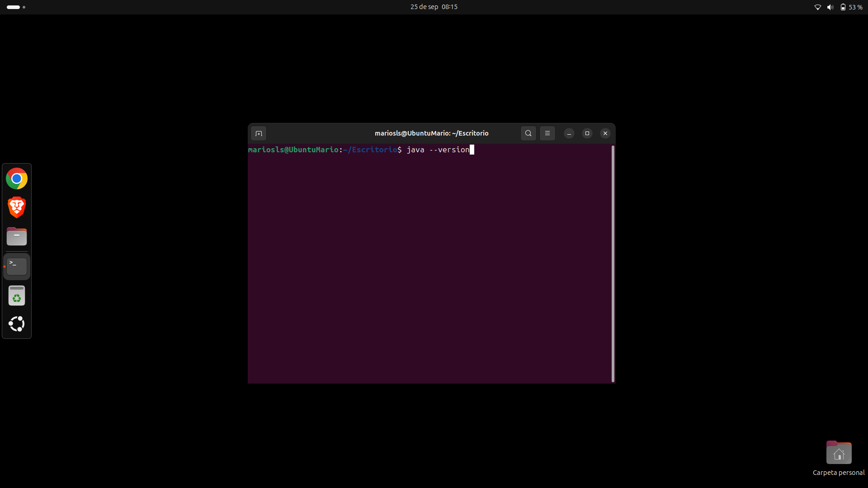Viewport: 868px width, 488px height.
Task: Click the volume speaker icon
Action: [x=830, y=7]
